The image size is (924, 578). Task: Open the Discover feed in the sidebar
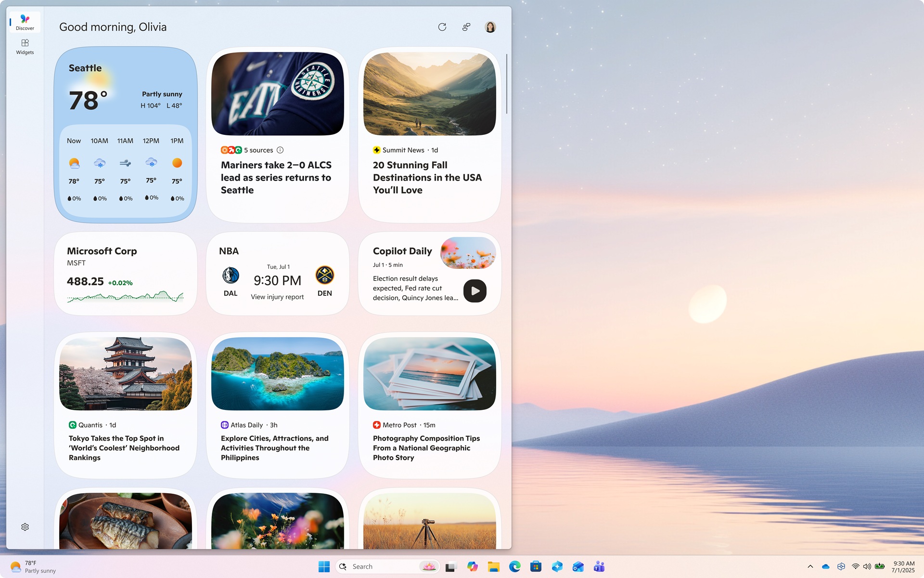(25, 22)
